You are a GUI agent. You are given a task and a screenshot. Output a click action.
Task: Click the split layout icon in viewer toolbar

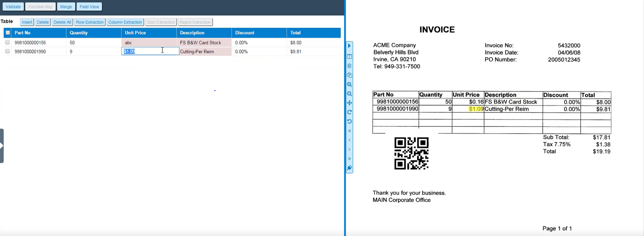[x=349, y=56]
